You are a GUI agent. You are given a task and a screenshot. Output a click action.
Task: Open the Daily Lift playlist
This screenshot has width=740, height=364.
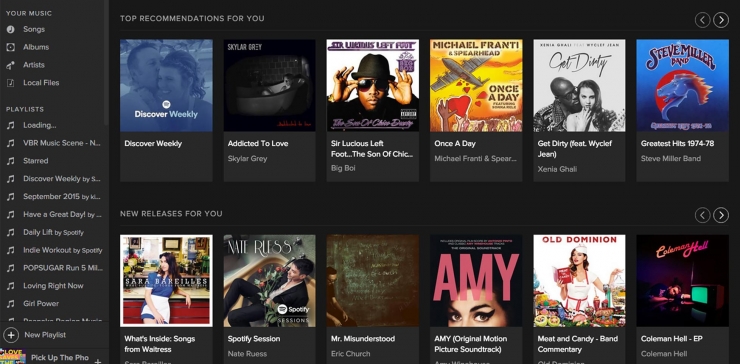coord(53,232)
